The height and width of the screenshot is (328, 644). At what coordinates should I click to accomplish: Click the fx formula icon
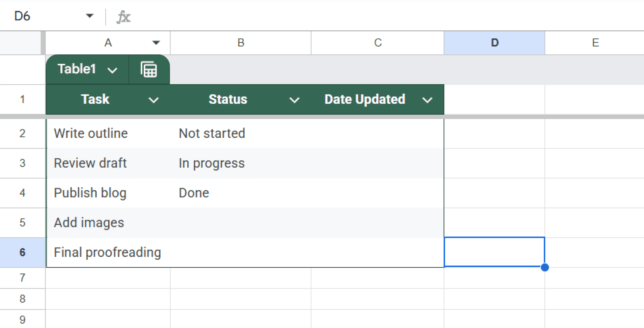click(x=123, y=17)
